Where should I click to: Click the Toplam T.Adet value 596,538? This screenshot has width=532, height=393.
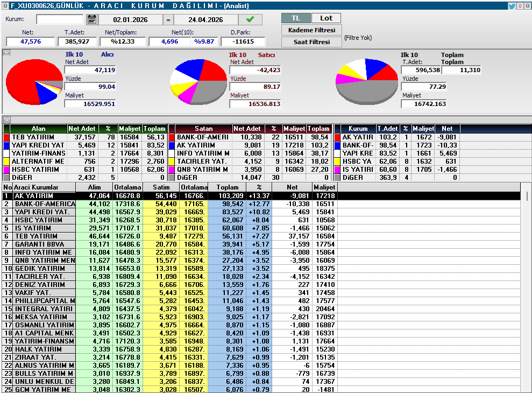421,70
